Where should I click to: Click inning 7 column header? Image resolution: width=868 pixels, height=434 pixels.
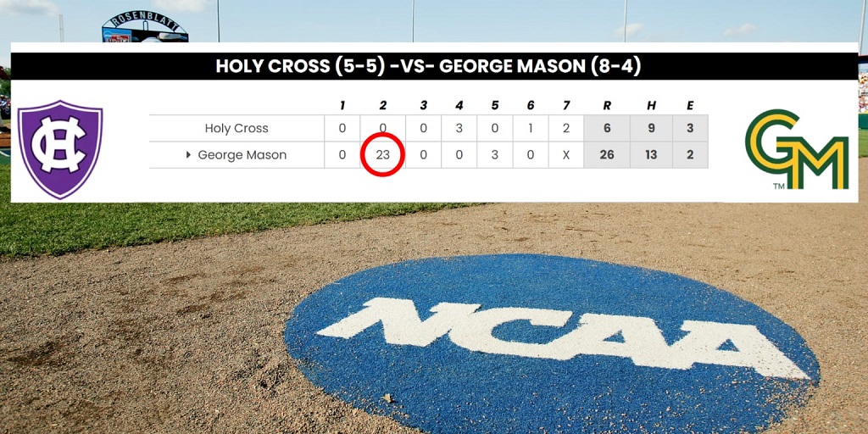pos(565,106)
